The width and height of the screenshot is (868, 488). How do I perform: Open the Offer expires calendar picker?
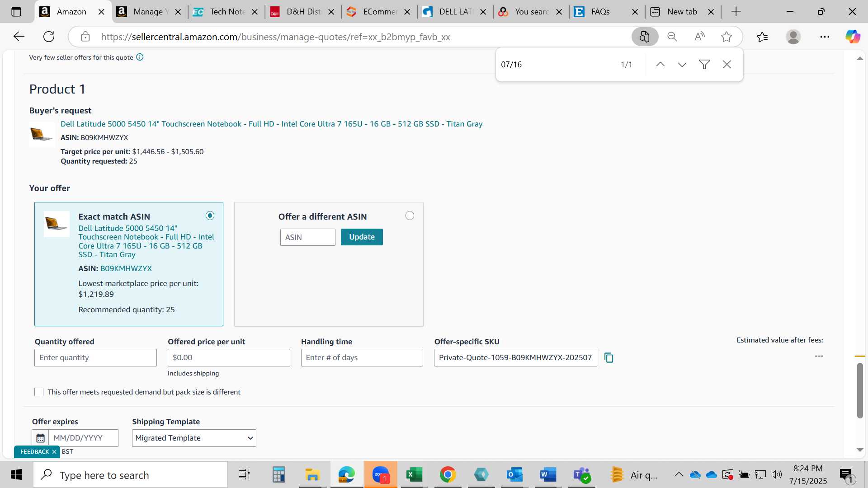click(x=40, y=438)
